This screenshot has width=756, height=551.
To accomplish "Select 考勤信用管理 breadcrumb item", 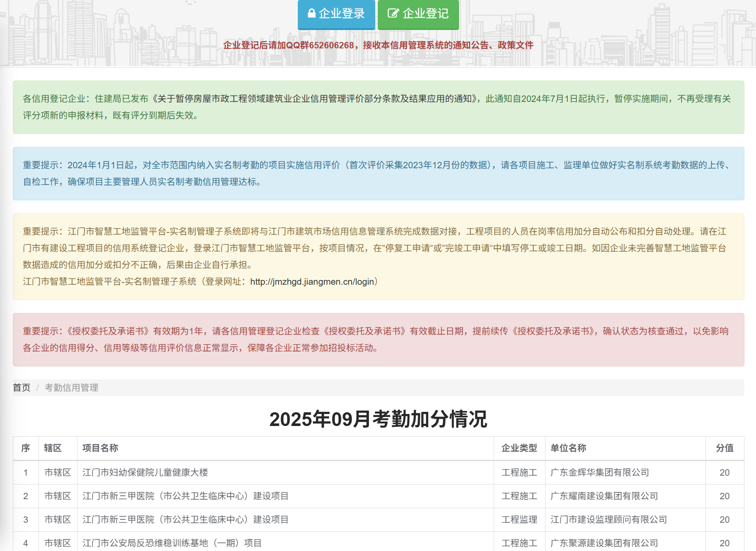I will (71, 387).
